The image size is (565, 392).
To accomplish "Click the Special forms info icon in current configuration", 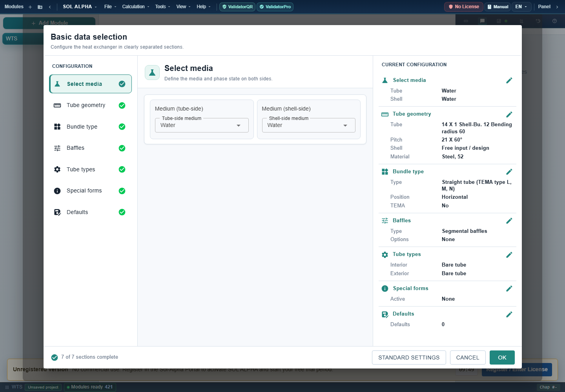I will pyautogui.click(x=385, y=289).
